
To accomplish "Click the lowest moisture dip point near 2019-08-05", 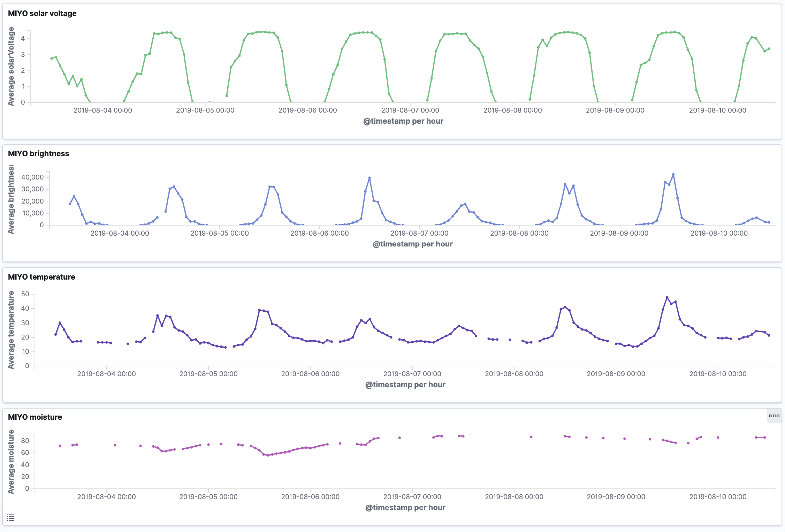I will [268, 455].
